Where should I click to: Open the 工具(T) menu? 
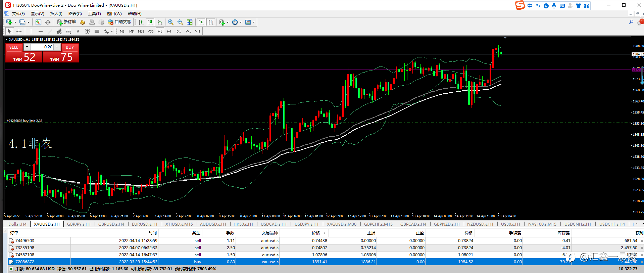[94, 13]
